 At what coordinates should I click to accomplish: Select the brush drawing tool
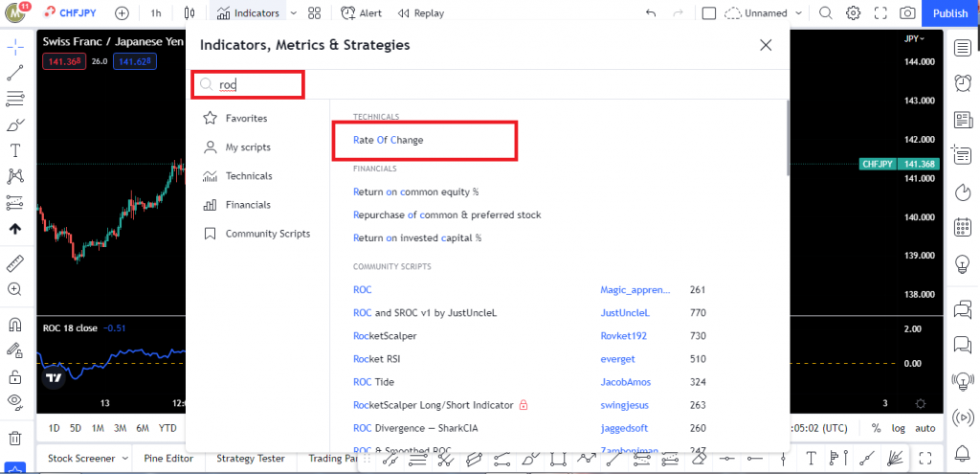point(15,124)
